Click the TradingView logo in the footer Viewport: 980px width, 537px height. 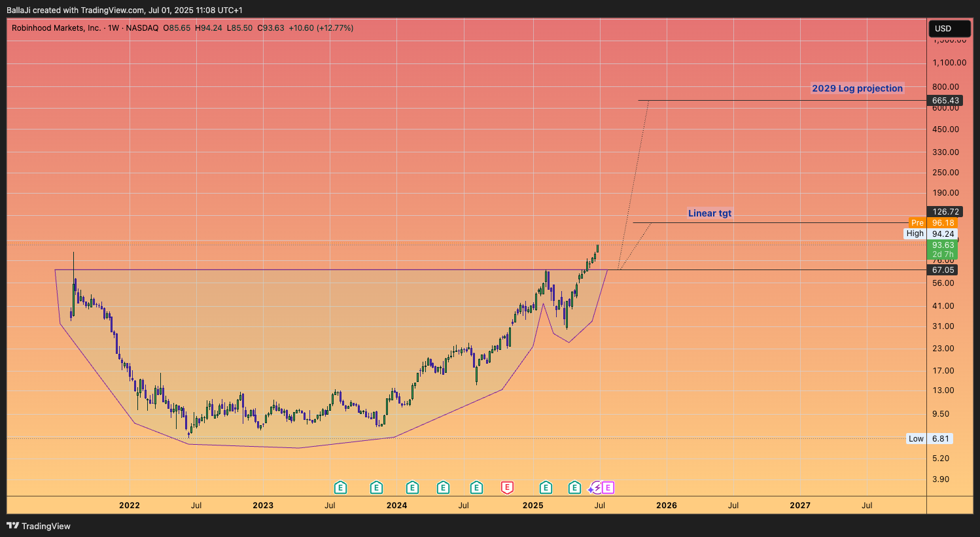(x=39, y=526)
